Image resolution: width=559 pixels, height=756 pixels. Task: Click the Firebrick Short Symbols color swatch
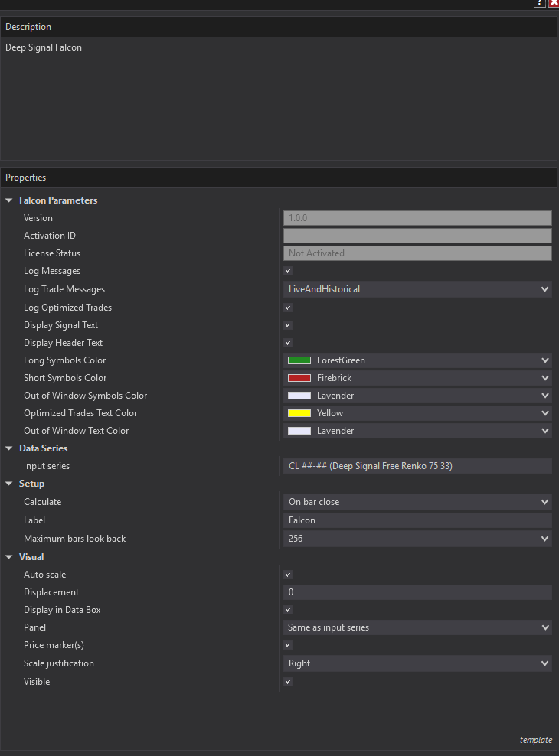299,378
